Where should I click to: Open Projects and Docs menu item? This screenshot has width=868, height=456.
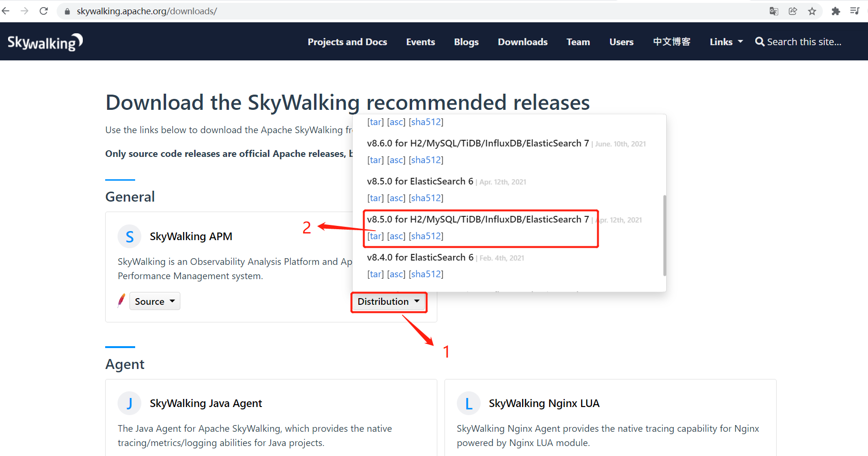pos(347,42)
